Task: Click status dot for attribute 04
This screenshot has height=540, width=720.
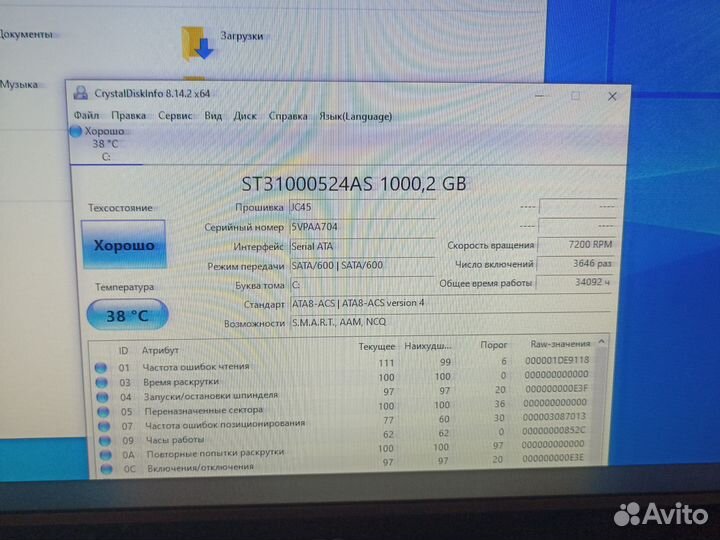Action: click(x=102, y=397)
